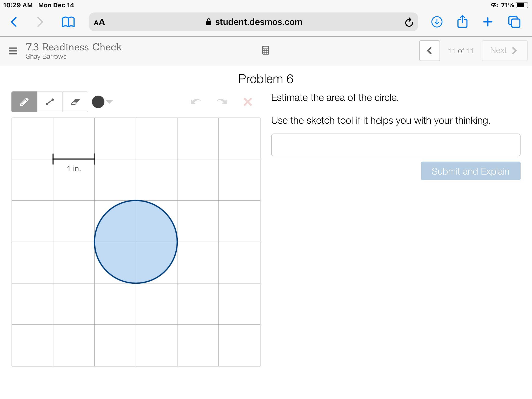The image size is (532, 399).
Task: Go to previous screen arrow
Action: point(429,51)
